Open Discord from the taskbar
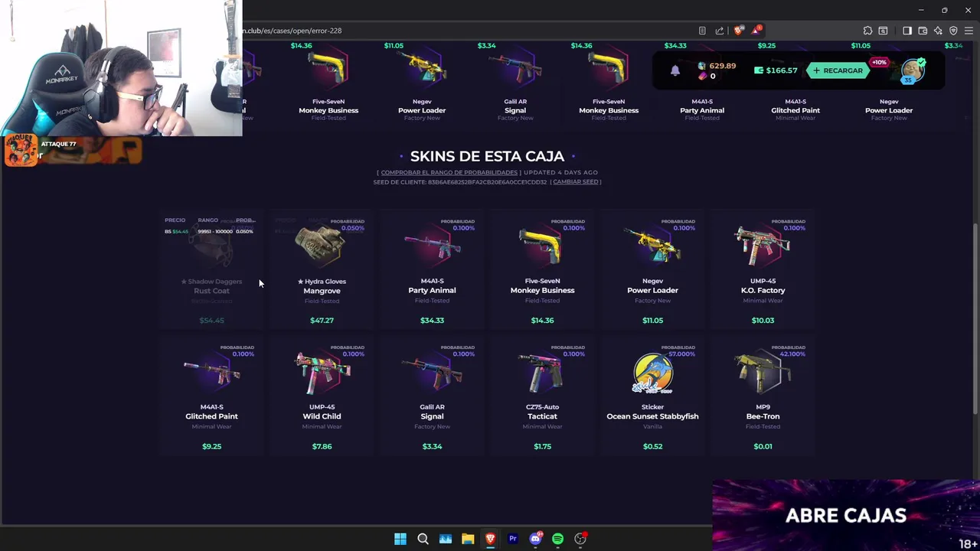This screenshot has height=551, width=980. click(x=535, y=539)
